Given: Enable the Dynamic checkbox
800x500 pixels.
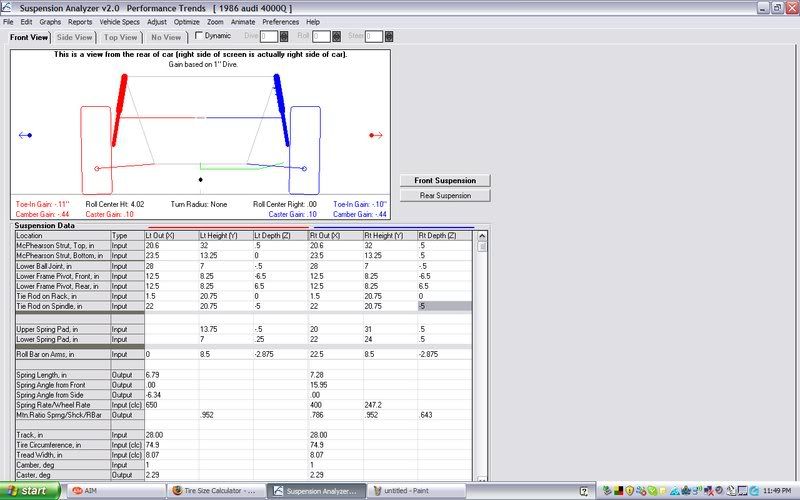Looking at the screenshot, I should [x=199, y=37].
